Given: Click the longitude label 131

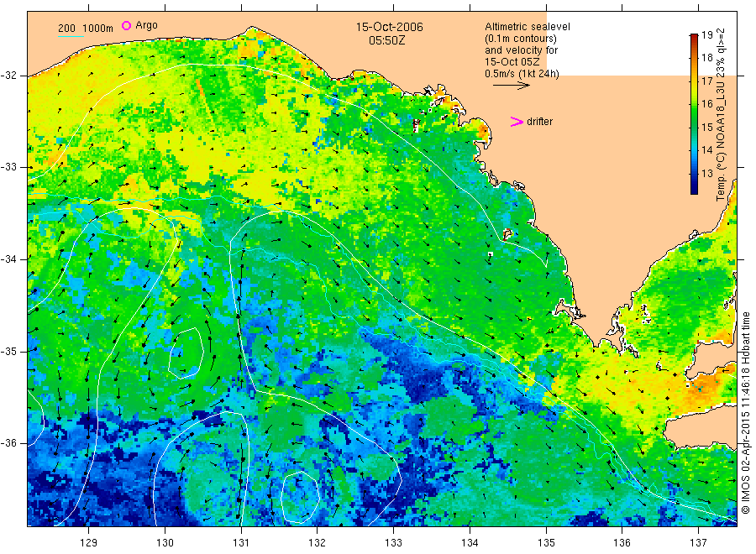Looking at the screenshot, I should tap(241, 543).
